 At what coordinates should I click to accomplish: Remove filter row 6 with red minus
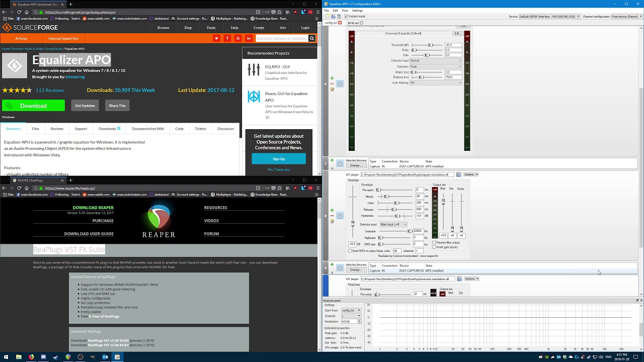click(x=332, y=84)
